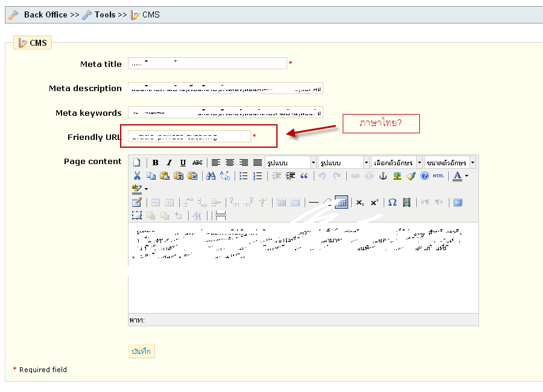Screen dimensions: 543x392
Task: Insert embedded media film icon
Action: [407, 202]
